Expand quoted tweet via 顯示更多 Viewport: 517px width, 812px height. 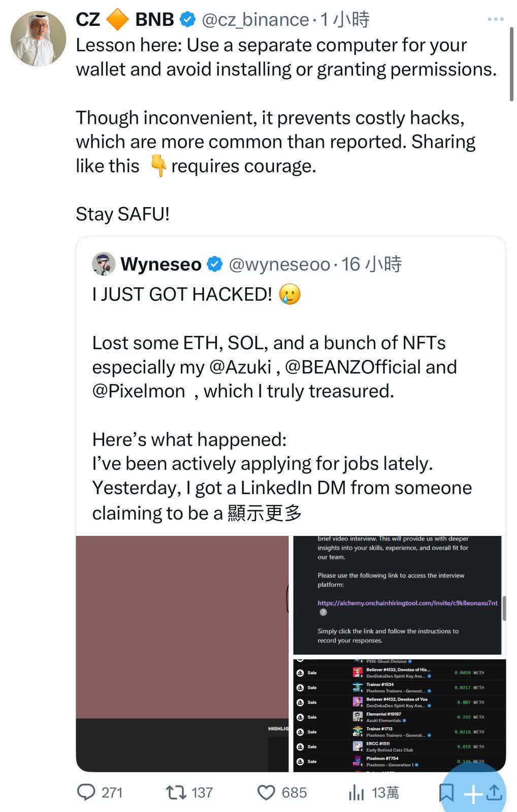[265, 513]
